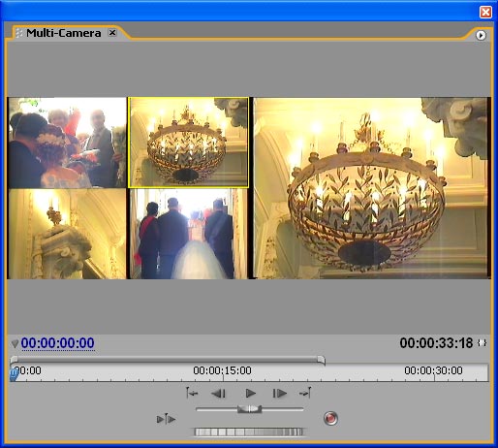Step forward one frame
The width and height of the screenshot is (498, 448).
280,394
